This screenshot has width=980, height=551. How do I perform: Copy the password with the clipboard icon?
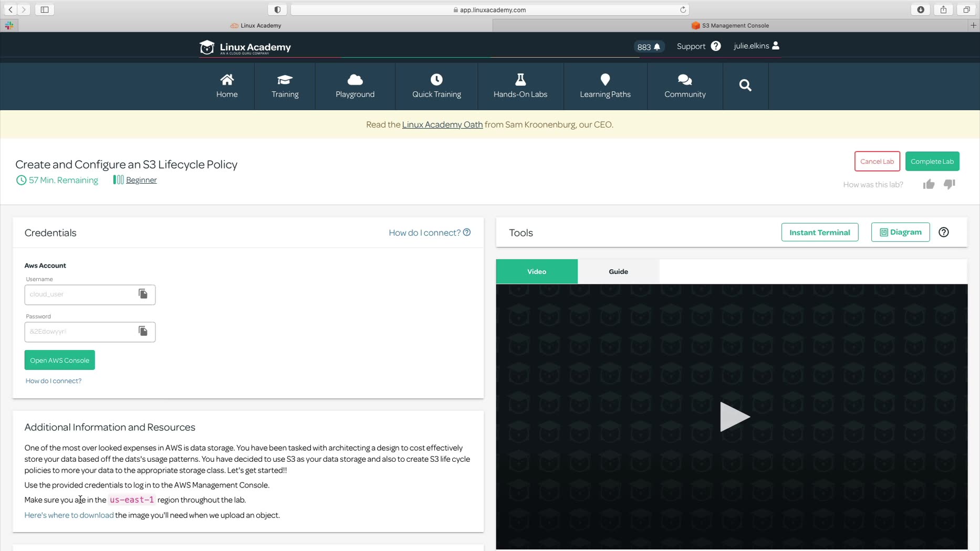143,331
